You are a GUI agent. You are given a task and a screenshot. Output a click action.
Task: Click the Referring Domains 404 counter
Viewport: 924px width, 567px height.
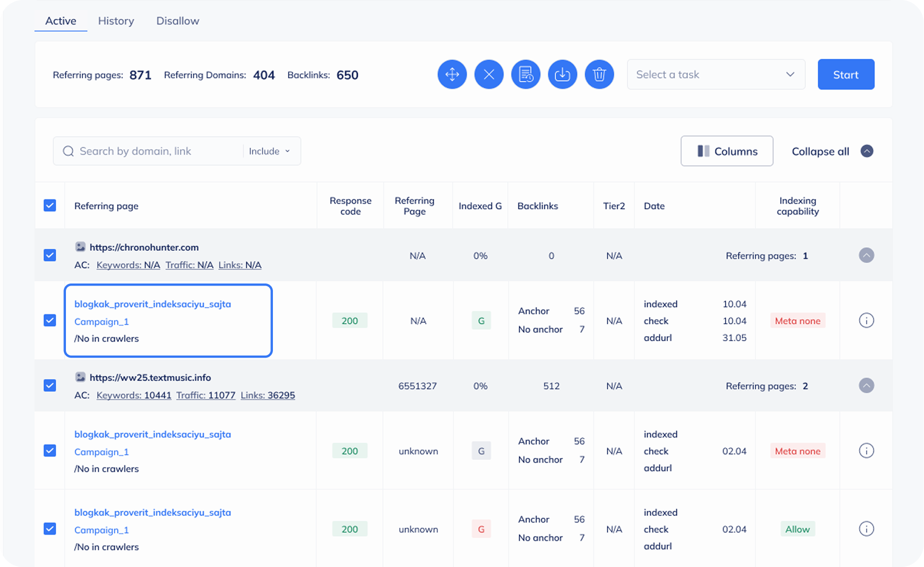(219, 75)
